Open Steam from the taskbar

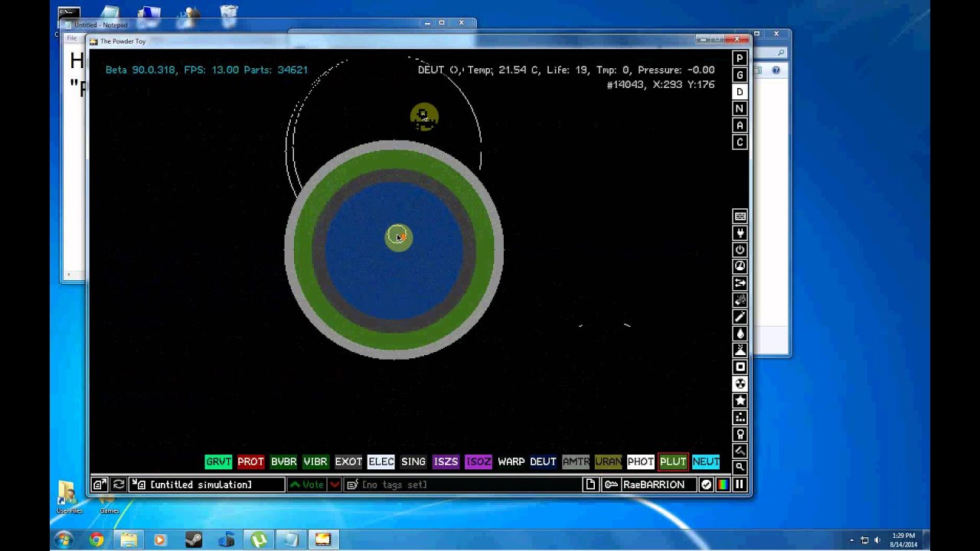point(194,540)
